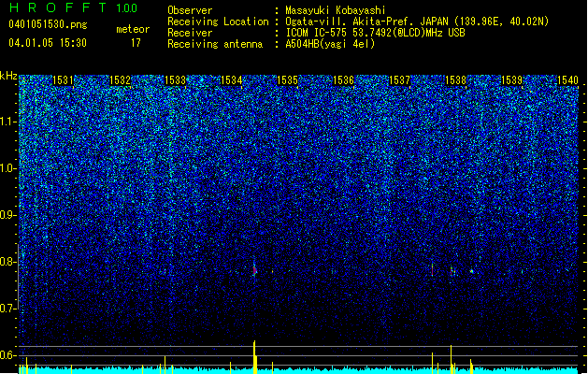This screenshot has width=588, height=374.
Task: Click the strong meteor echo after 1534
Action: [254, 270]
